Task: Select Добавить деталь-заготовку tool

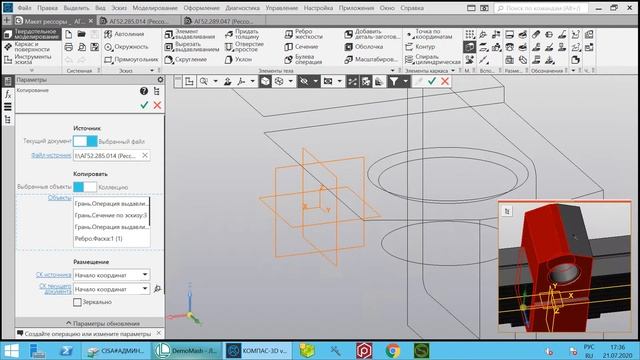Action: point(372,34)
